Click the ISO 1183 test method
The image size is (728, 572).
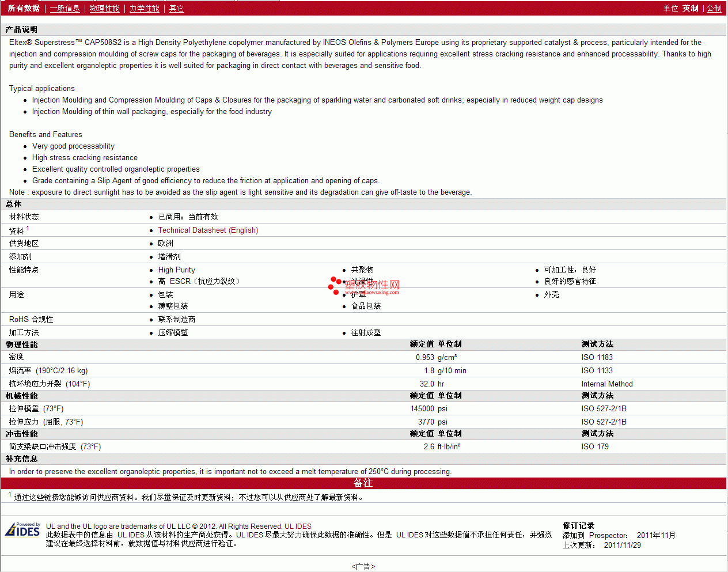point(597,357)
